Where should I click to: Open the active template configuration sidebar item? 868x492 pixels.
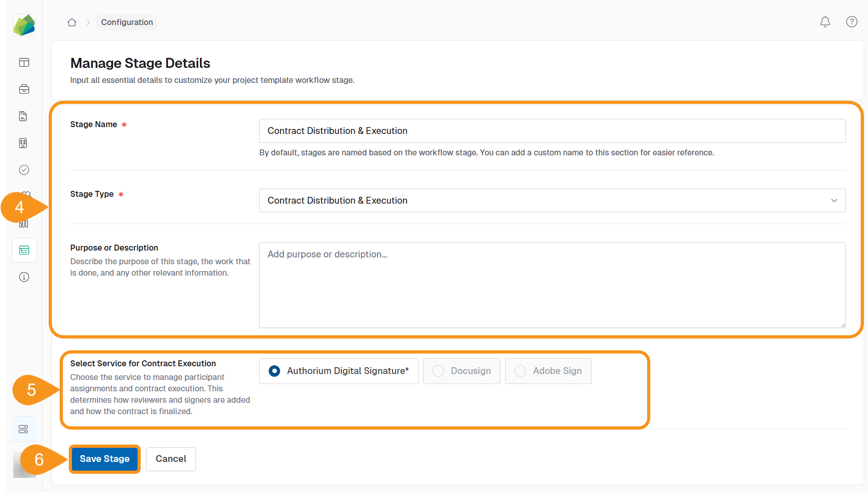coord(24,250)
